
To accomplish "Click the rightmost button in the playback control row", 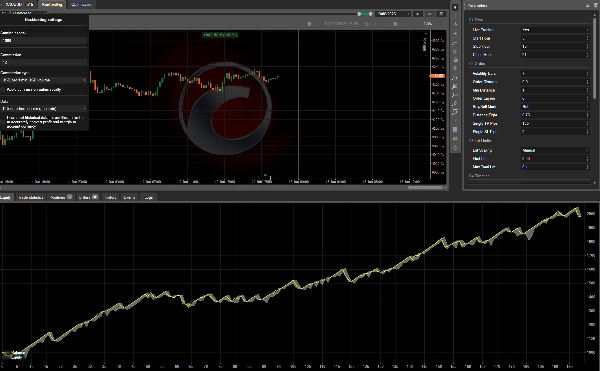I will (441, 14).
